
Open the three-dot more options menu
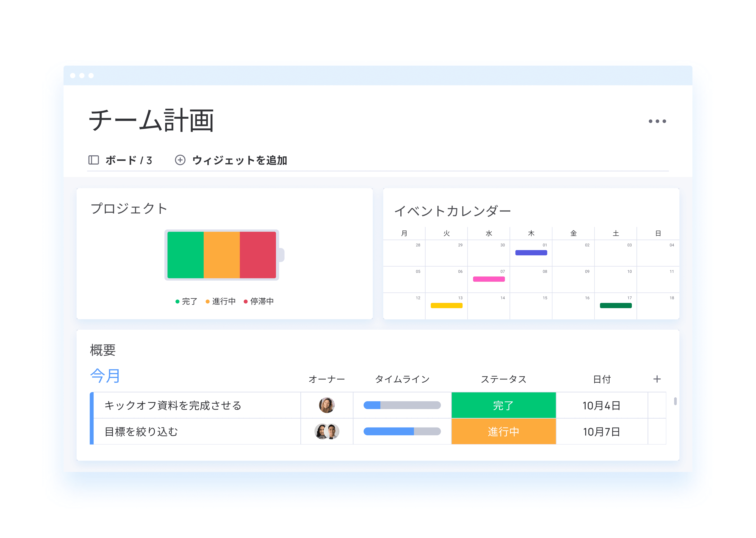click(x=657, y=121)
